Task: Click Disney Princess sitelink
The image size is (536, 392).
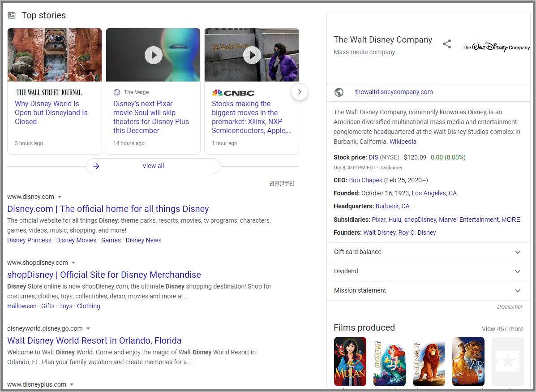Action: point(30,240)
